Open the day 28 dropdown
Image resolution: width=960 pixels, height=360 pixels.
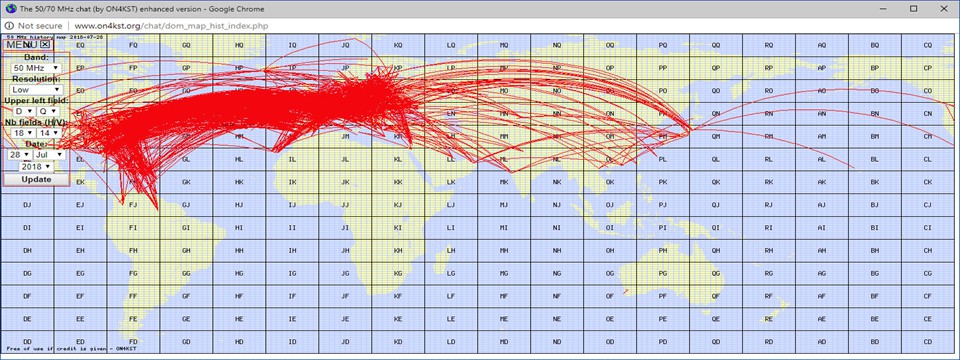20,155
